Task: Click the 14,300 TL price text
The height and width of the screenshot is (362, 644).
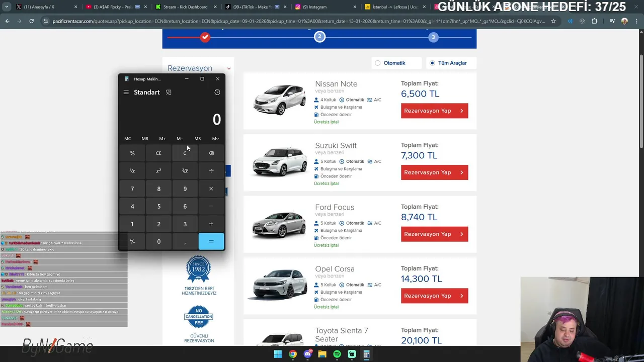Action: [422, 279]
